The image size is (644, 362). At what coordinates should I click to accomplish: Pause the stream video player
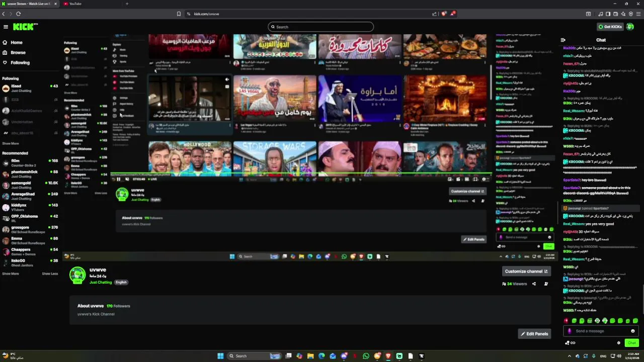click(x=119, y=179)
